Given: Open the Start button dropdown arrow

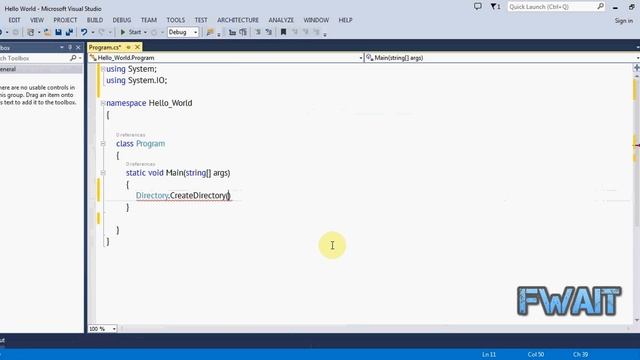Looking at the screenshot, I should pyautogui.click(x=145, y=32).
